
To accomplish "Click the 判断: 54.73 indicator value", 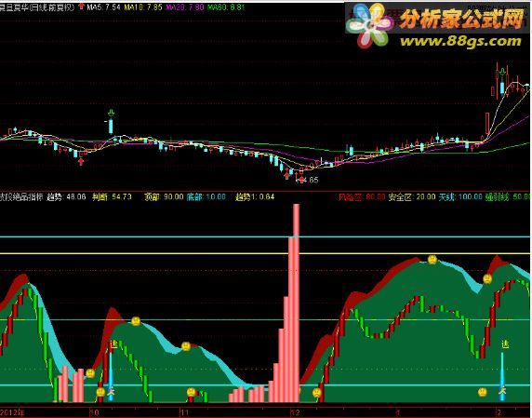I will point(112,196).
